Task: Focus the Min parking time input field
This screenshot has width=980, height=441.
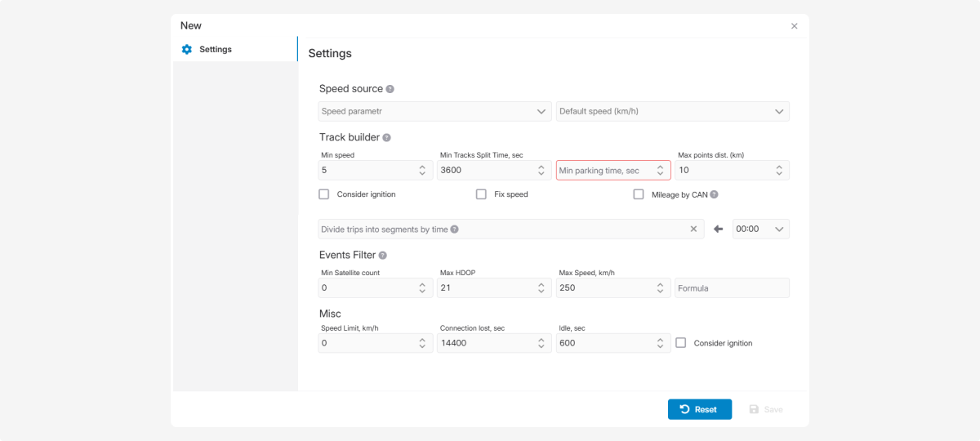Action: 604,171
